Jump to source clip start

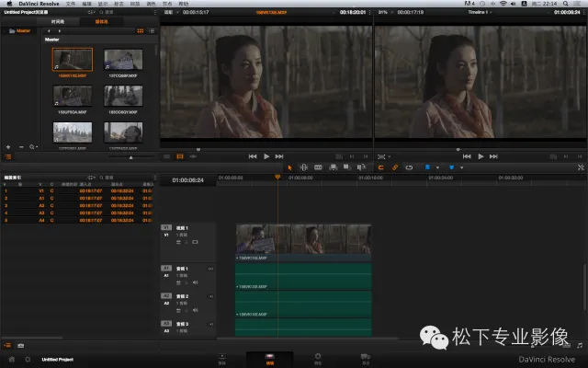click(253, 156)
